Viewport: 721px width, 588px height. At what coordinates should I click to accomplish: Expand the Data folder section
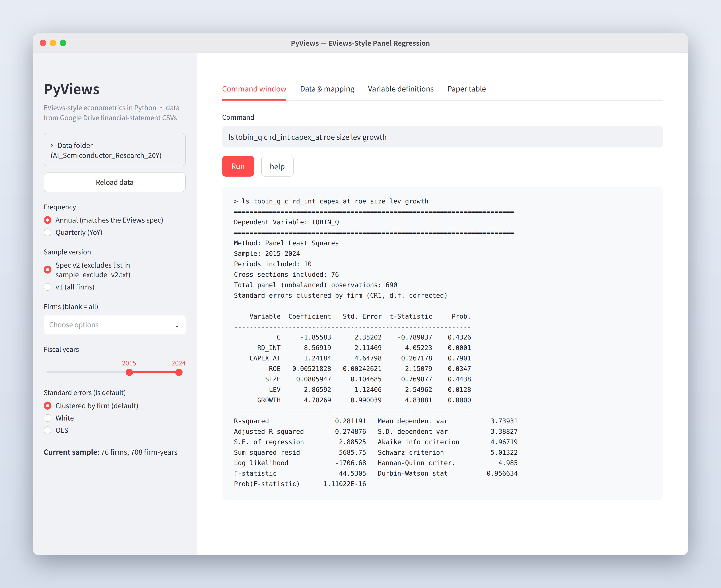click(114, 150)
